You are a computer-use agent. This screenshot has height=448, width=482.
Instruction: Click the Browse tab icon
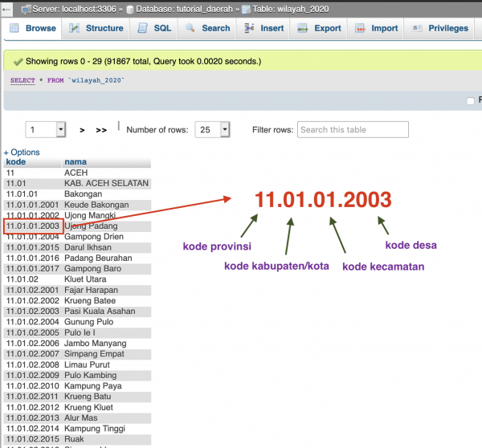tap(14, 28)
